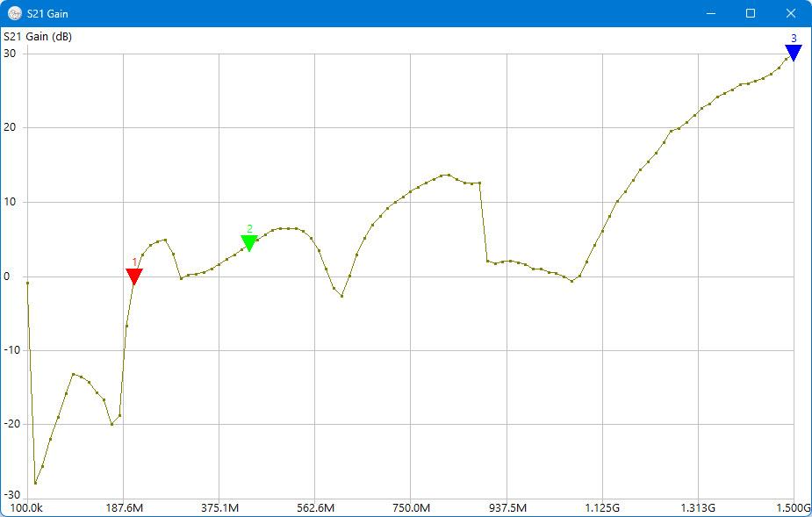
Task: Close the S21 Gain window
Action: (791, 13)
